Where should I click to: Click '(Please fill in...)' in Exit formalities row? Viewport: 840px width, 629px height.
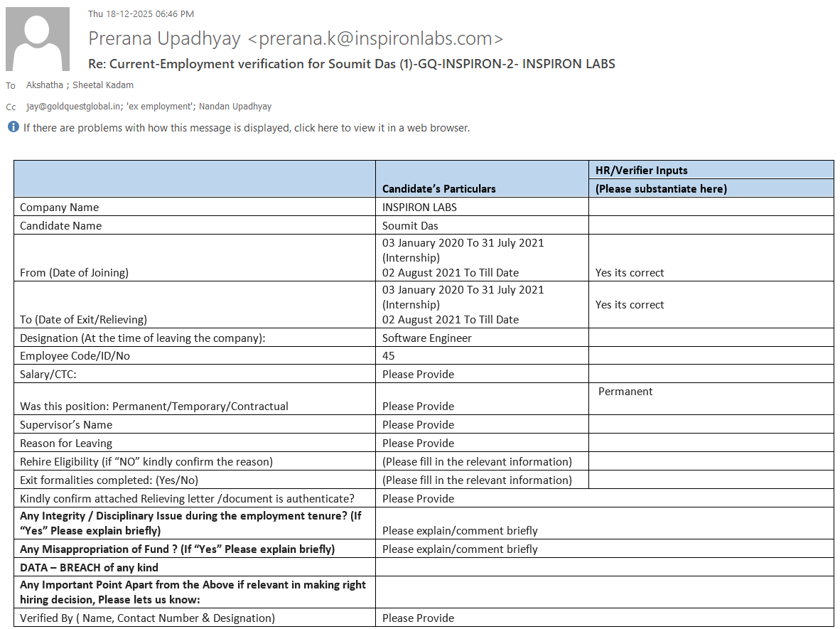[477, 480]
